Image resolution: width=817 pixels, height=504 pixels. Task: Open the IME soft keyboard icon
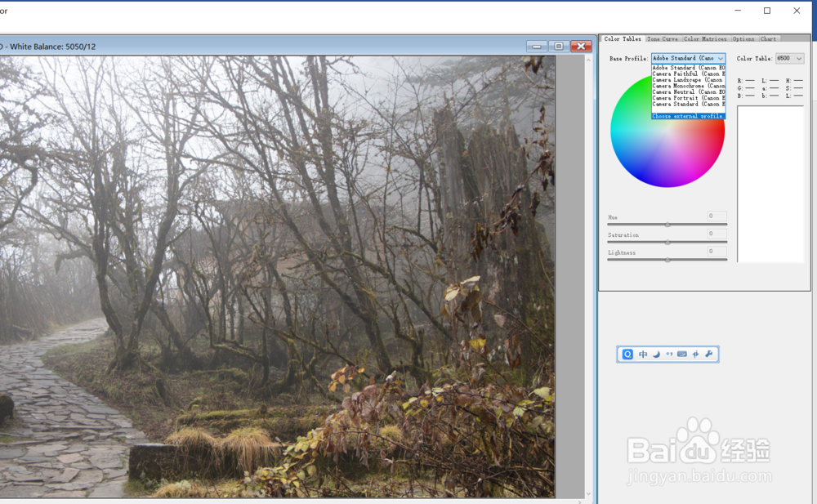click(x=682, y=355)
